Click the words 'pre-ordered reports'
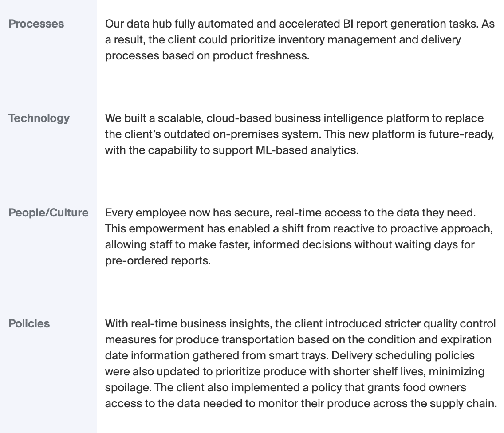 pos(157,261)
